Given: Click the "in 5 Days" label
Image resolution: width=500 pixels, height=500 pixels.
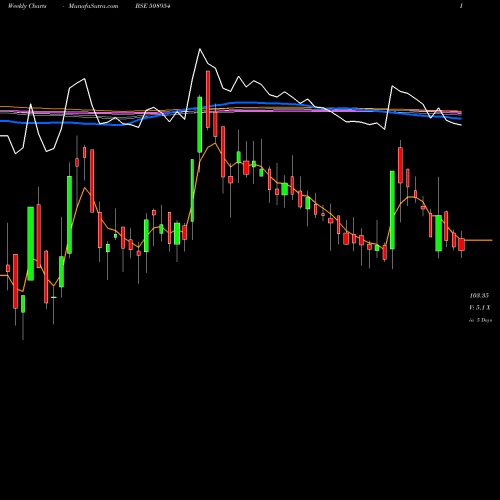Looking at the screenshot, I should coord(480,320).
